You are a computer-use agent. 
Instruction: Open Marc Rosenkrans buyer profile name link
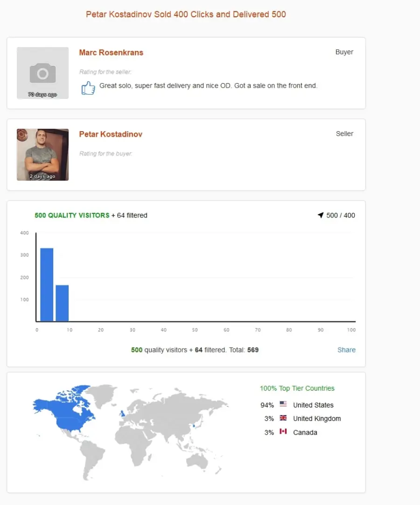(x=111, y=52)
